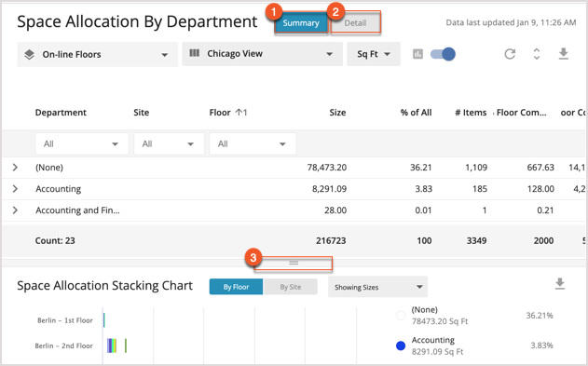The width and height of the screenshot is (588, 366).
Task: Click the Accounting legend label
Action: (432, 340)
